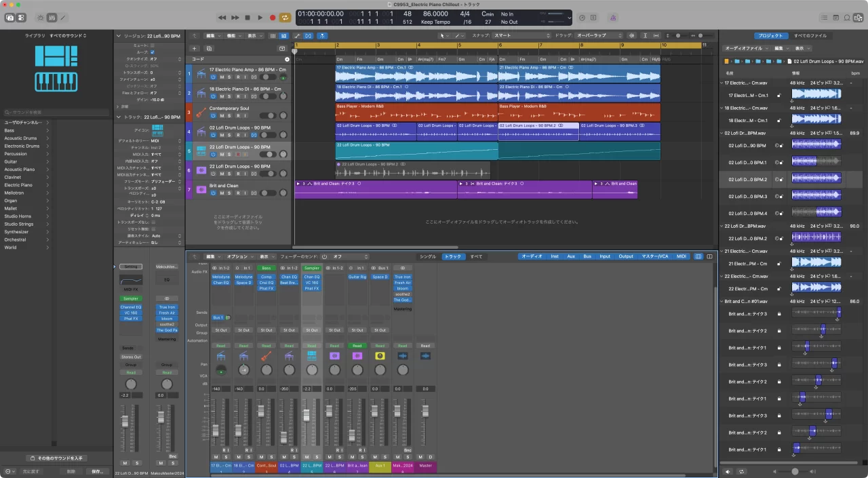Open the Mixer from the control bar
868x478 pixels.
pos(50,18)
